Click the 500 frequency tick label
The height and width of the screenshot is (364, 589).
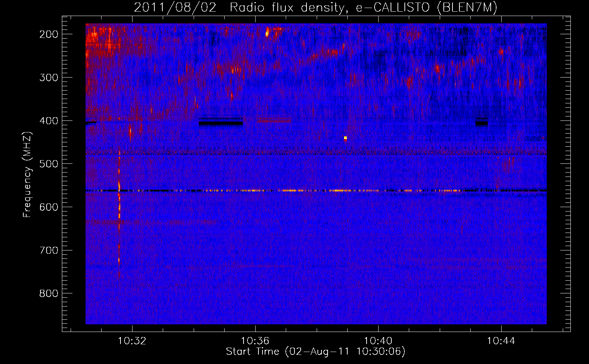click(48, 164)
